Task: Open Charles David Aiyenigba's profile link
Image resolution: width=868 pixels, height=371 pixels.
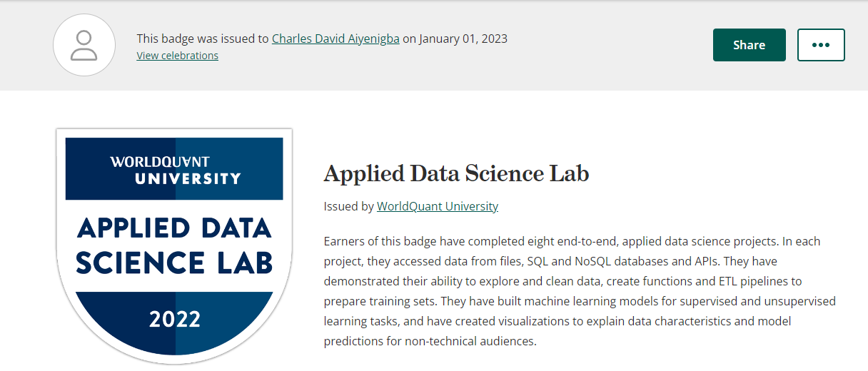Action: [x=335, y=39]
